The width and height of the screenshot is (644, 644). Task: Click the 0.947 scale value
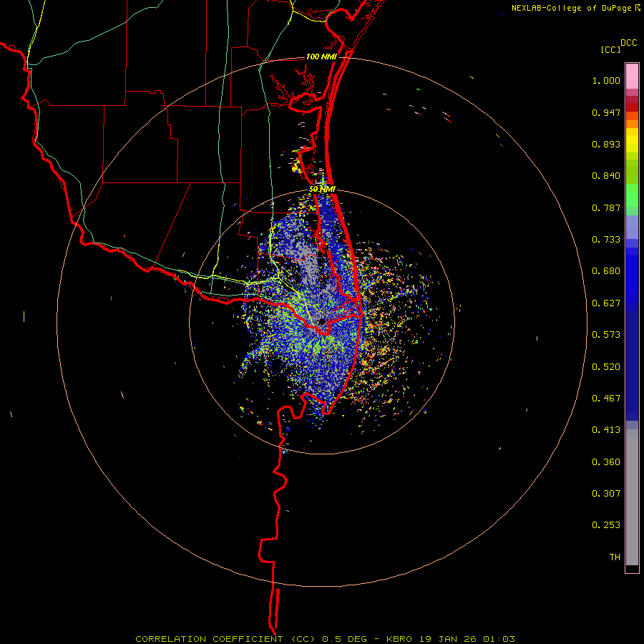tap(606, 112)
